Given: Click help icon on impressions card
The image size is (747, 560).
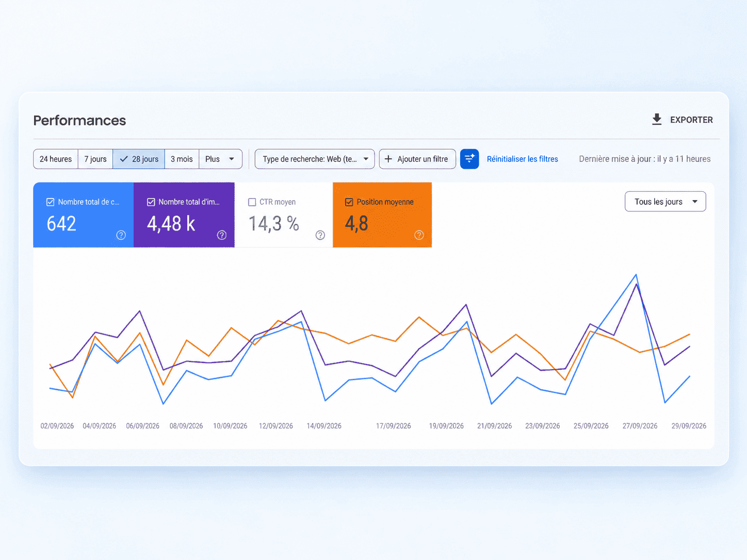Looking at the screenshot, I should pos(222,235).
